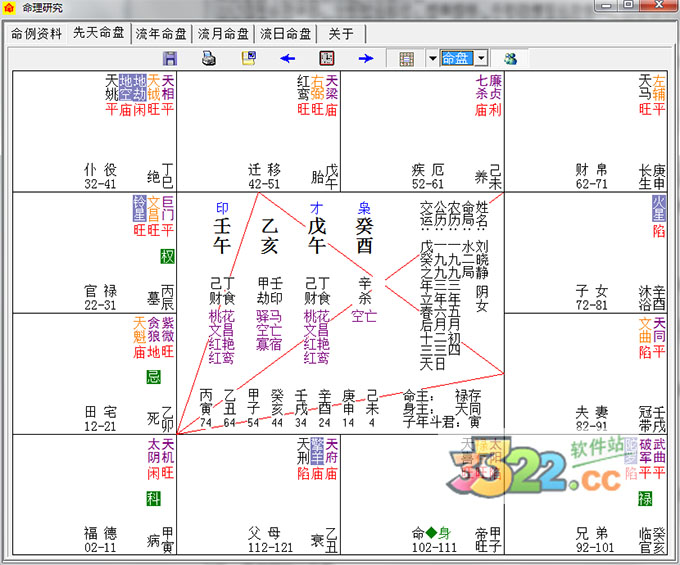Click the 官禄 palace label

pyautogui.click(x=100, y=291)
